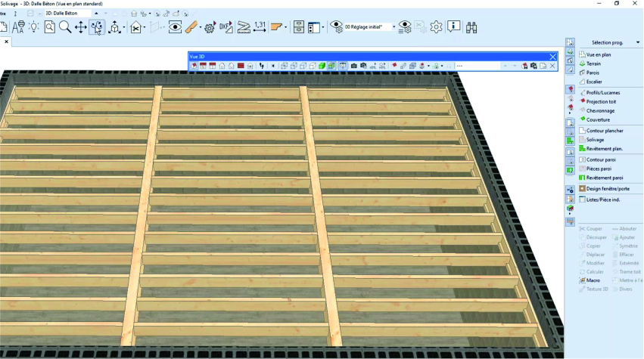The height and width of the screenshot is (359, 644).
Task: Select Solivage in the right panel
Action: [x=595, y=140]
